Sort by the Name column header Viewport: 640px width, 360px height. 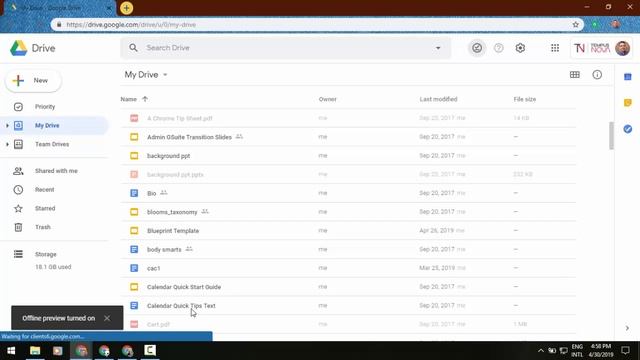pos(129,99)
